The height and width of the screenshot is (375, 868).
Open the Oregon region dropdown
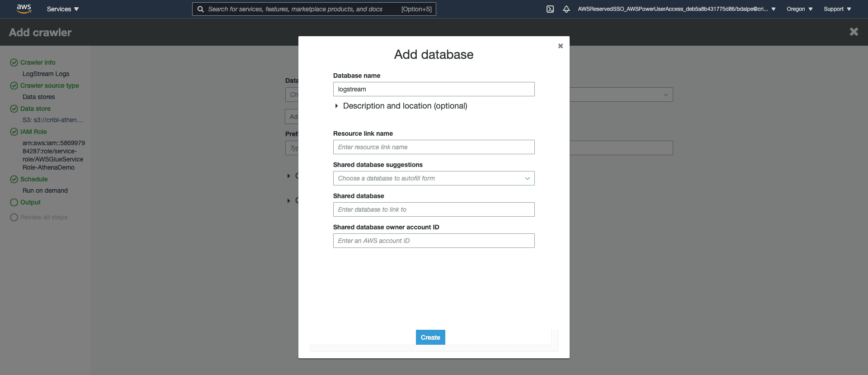click(x=799, y=9)
